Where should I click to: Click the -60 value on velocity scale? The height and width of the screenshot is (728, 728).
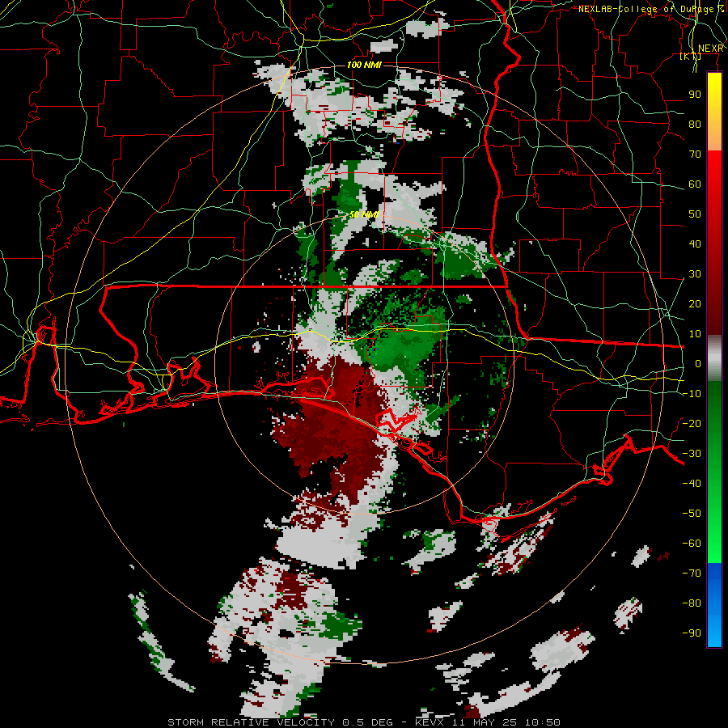coord(692,544)
